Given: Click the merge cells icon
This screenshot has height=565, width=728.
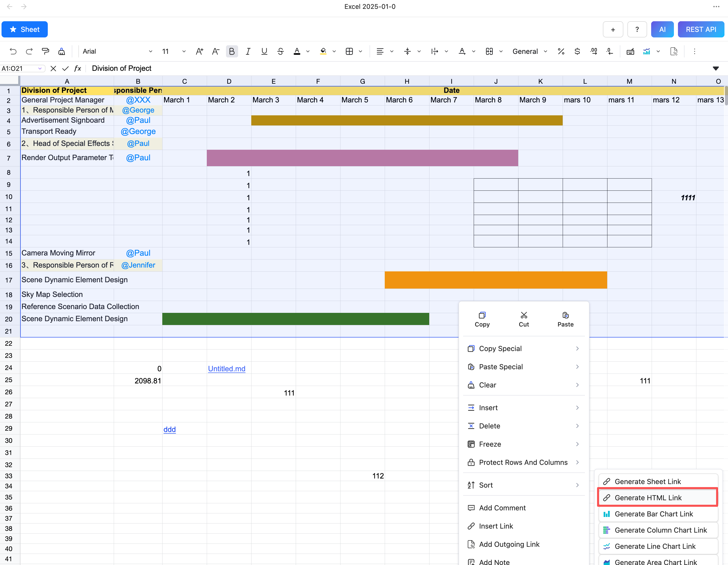Looking at the screenshot, I should [489, 51].
